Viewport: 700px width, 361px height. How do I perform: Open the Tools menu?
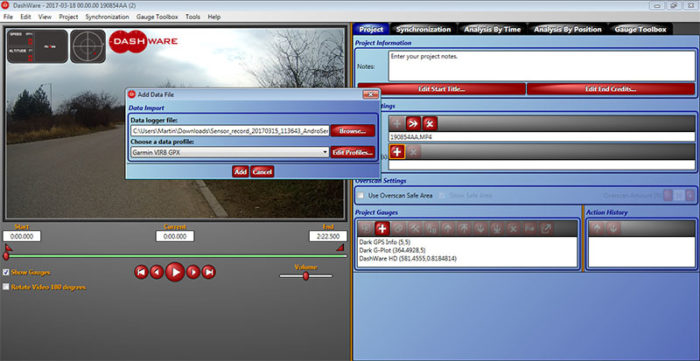coord(193,17)
